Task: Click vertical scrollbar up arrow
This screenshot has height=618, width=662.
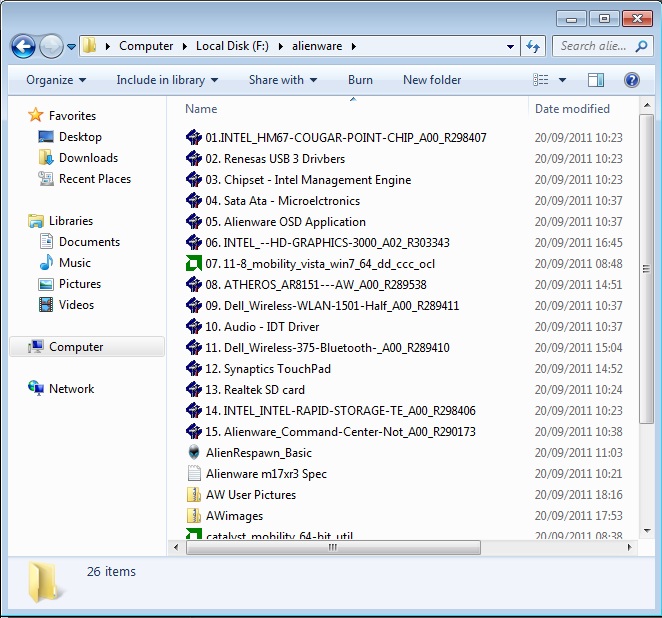Action: tap(646, 104)
